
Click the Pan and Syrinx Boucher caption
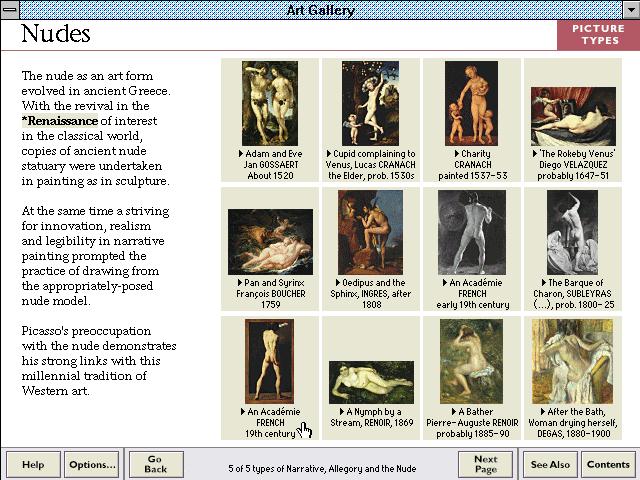click(271, 294)
